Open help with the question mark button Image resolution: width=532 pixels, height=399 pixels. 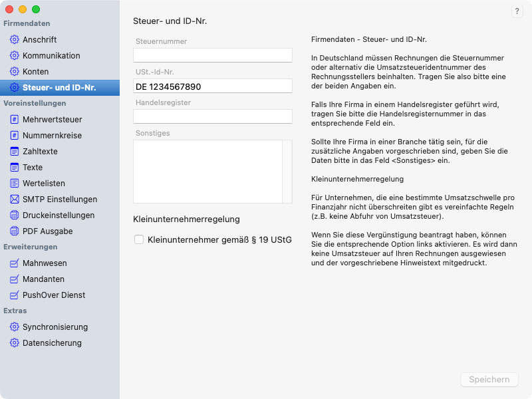(517, 12)
